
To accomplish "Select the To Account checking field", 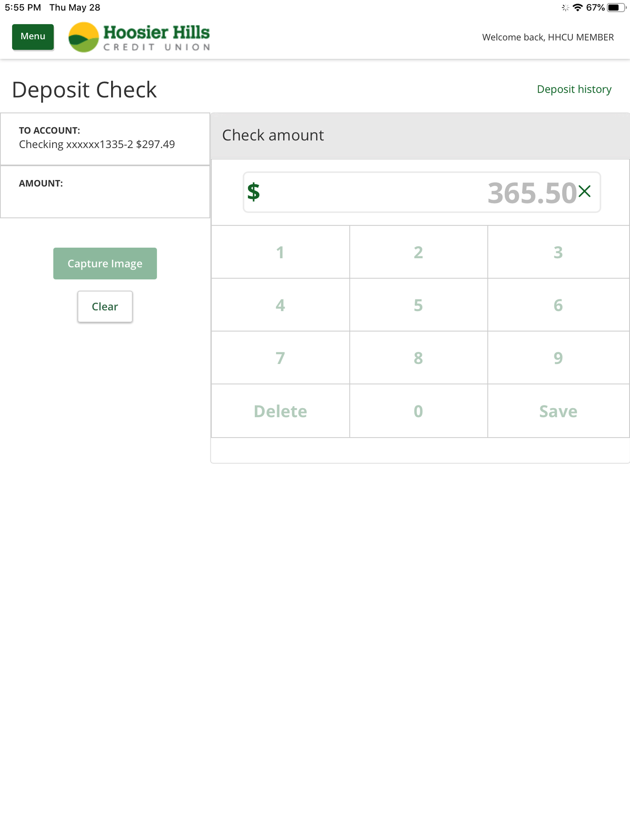I will click(x=105, y=139).
